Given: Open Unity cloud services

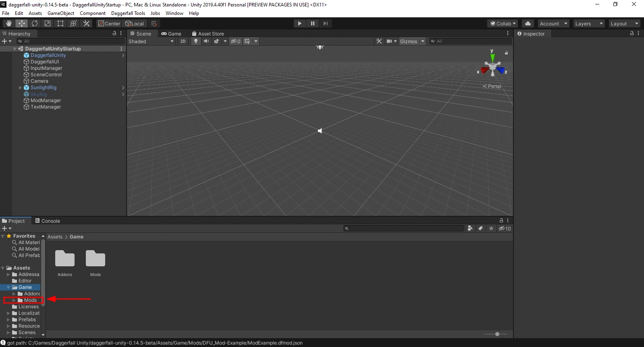Looking at the screenshot, I should tap(528, 23).
